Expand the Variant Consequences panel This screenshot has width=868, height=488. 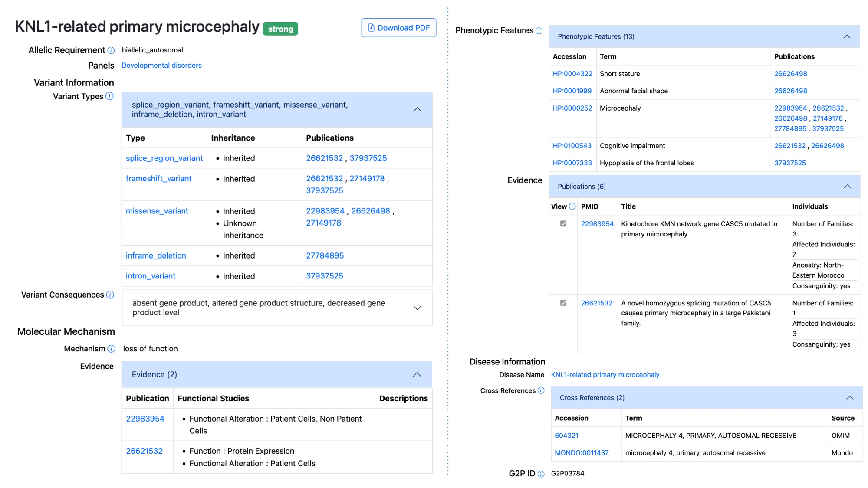pyautogui.click(x=417, y=308)
